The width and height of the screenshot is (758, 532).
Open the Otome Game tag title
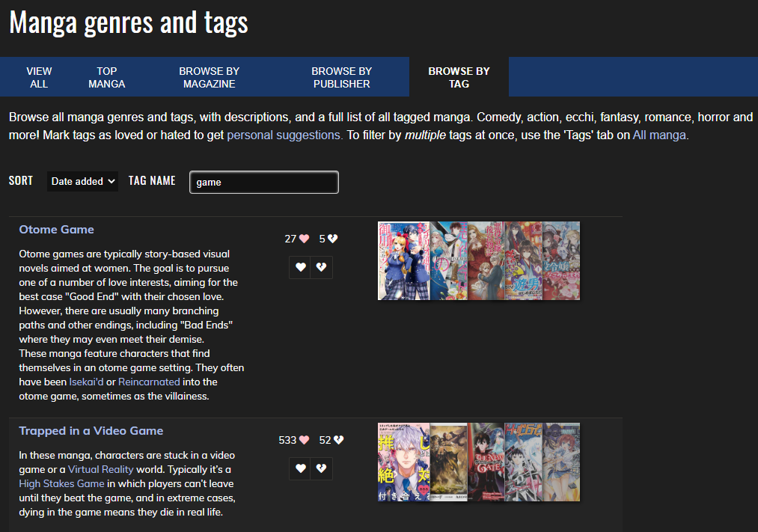pos(57,230)
